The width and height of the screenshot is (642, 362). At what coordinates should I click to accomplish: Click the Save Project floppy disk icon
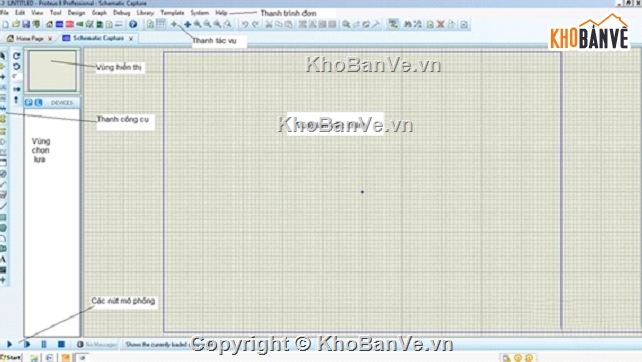click(26, 25)
